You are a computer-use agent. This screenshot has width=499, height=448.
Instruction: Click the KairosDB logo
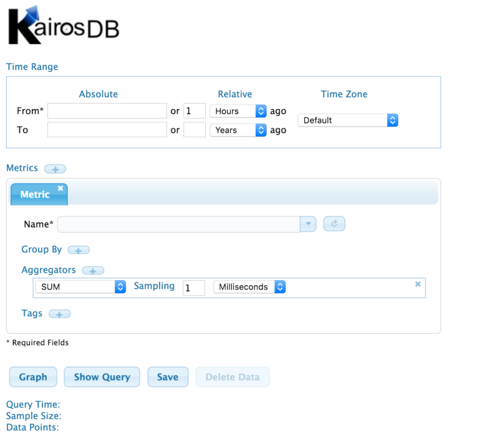pyautogui.click(x=64, y=25)
